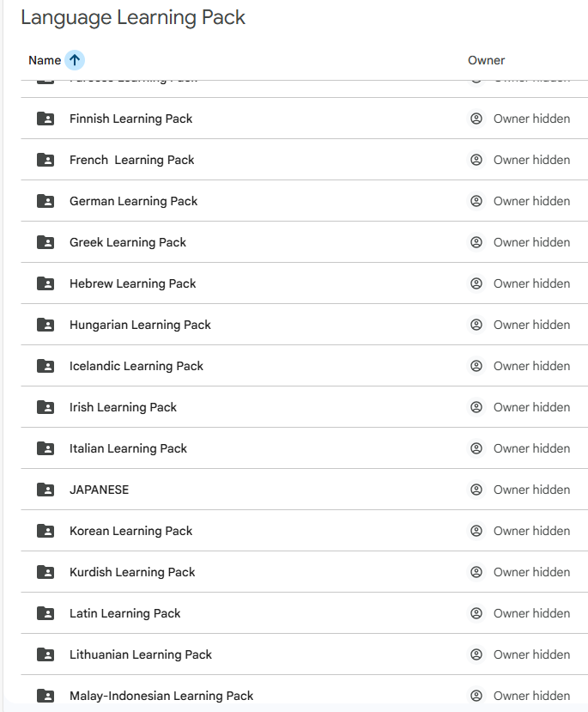Click the owner icon beside Malay-Indonesian Learning Pack
Screen dimensions: 588x712
point(476,695)
